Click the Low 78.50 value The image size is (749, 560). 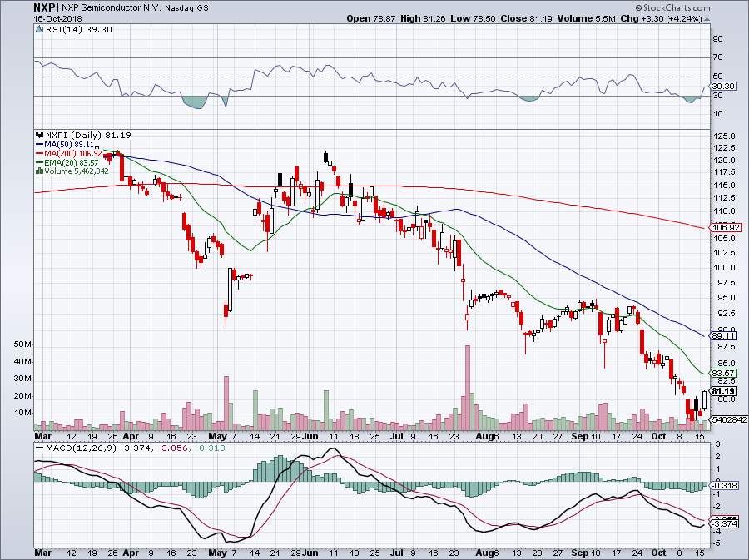click(x=474, y=18)
